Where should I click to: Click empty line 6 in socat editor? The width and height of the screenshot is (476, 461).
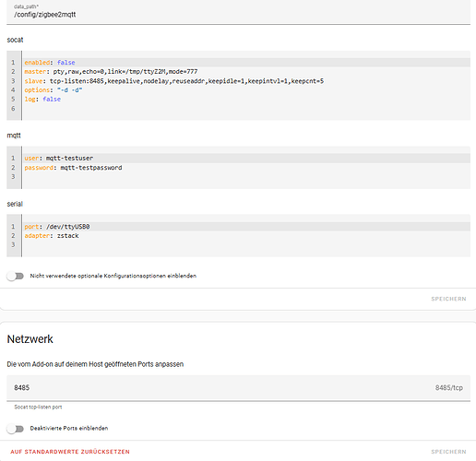(246, 109)
